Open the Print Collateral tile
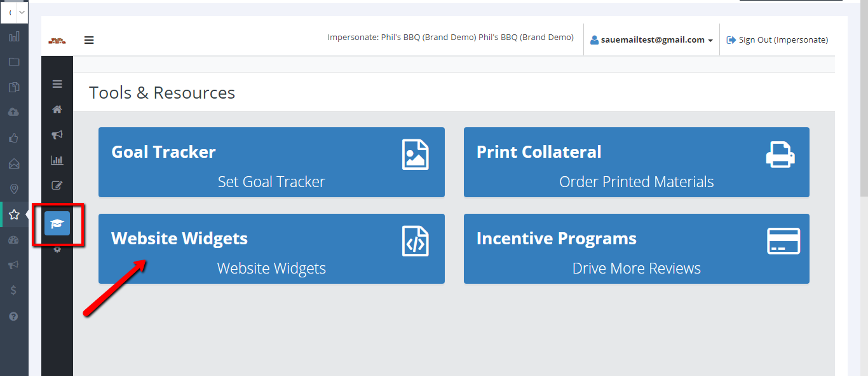 (636, 162)
